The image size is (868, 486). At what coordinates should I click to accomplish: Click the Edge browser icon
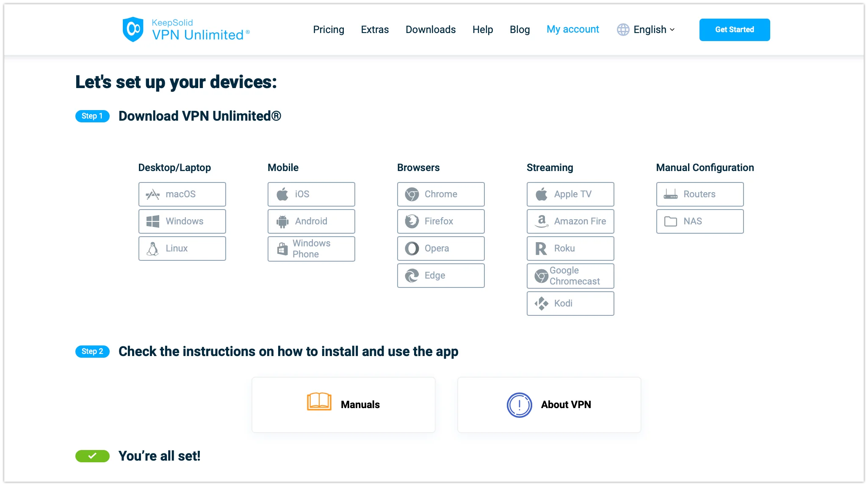tap(412, 276)
